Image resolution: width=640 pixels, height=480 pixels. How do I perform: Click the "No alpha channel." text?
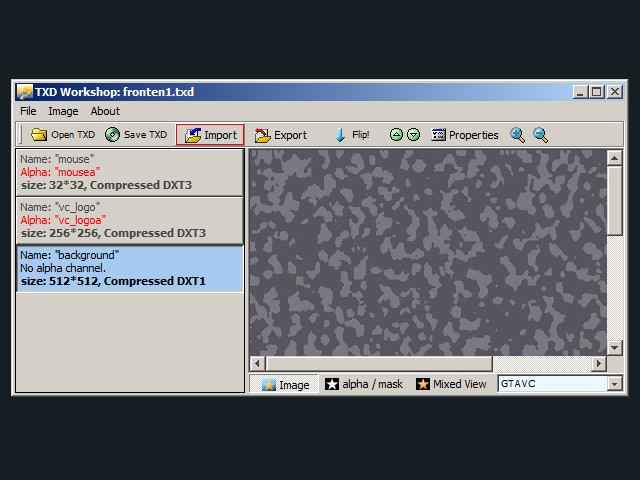63,268
